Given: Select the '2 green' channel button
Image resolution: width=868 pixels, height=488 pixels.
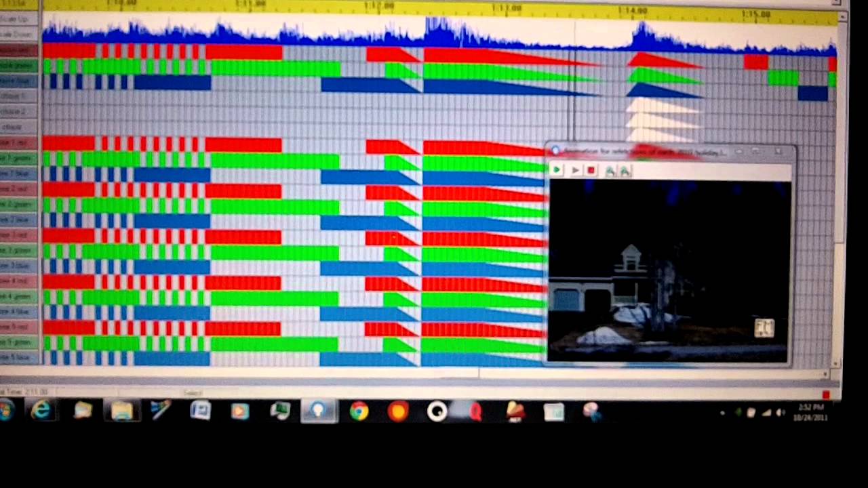Looking at the screenshot, I should 19,204.
